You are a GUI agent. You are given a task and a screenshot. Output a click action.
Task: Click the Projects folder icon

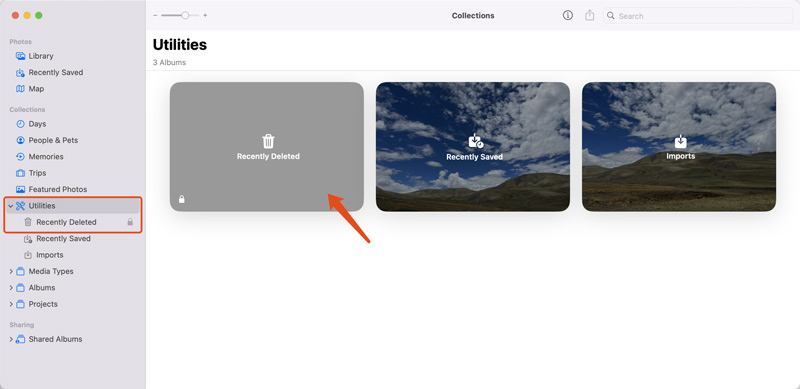tap(20, 304)
